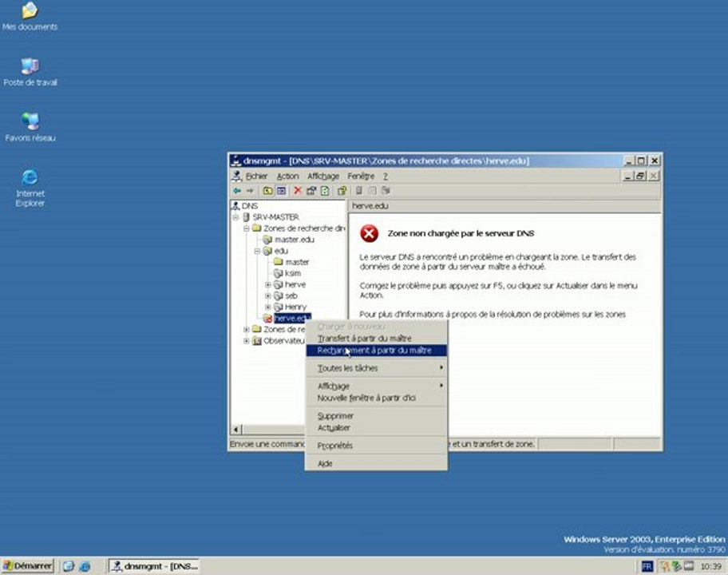Click the Help toolbar icon with question mark
Viewport: 728px width, 575px height.
click(x=342, y=191)
